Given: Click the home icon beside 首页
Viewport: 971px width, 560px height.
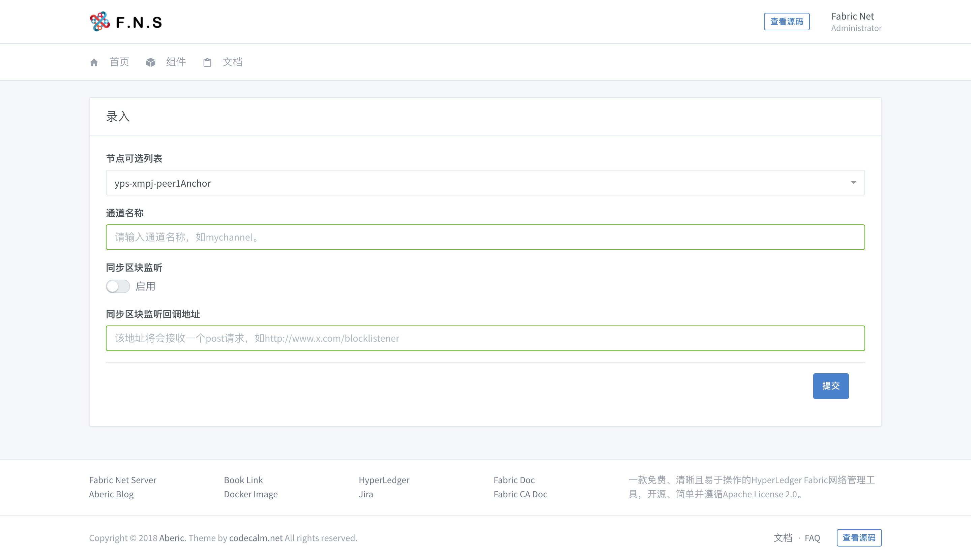Looking at the screenshot, I should (94, 62).
